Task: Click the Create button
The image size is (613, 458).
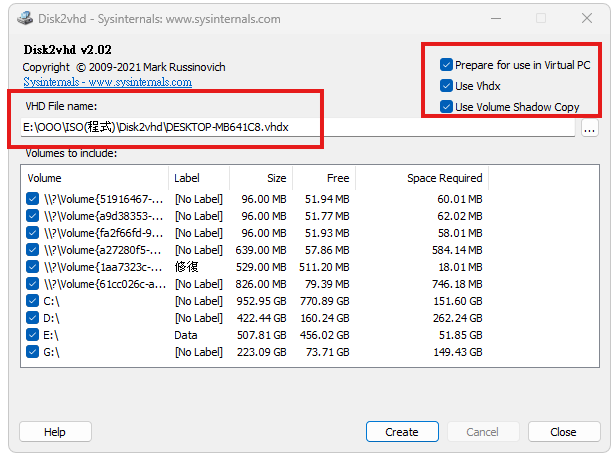Action: (402, 432)
